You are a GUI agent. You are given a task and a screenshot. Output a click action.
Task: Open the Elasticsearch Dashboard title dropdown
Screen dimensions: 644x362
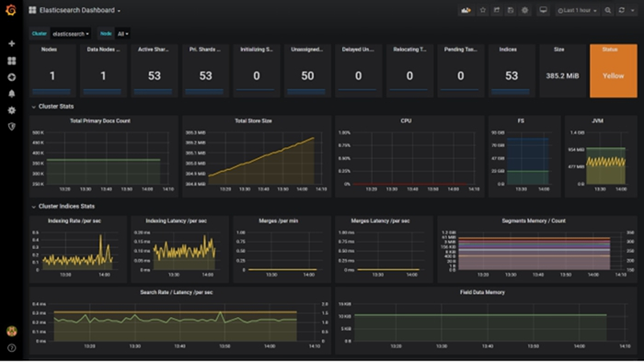click(80, 10)
